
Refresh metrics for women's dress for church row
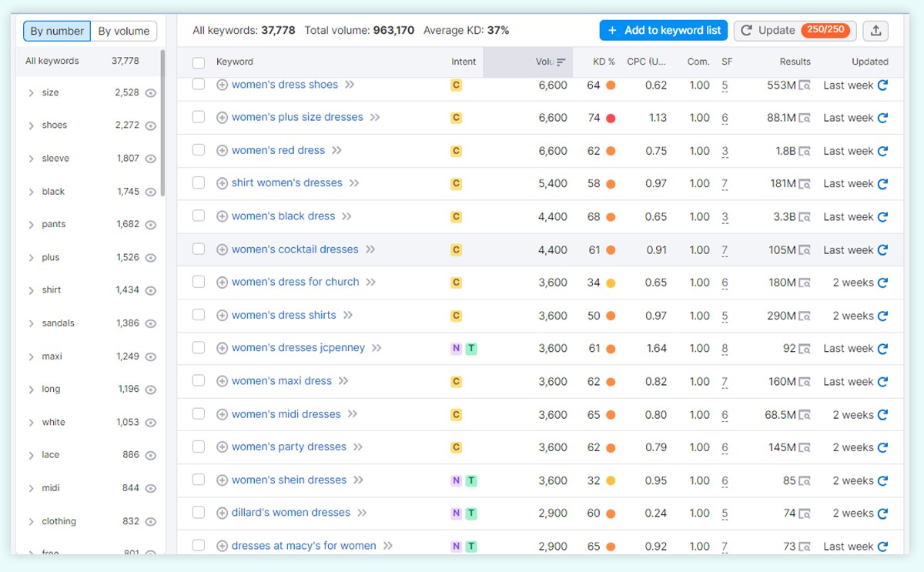882,283
